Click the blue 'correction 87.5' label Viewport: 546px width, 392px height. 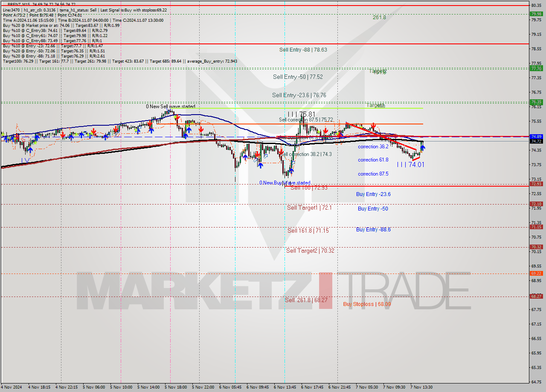coord(373,174)
